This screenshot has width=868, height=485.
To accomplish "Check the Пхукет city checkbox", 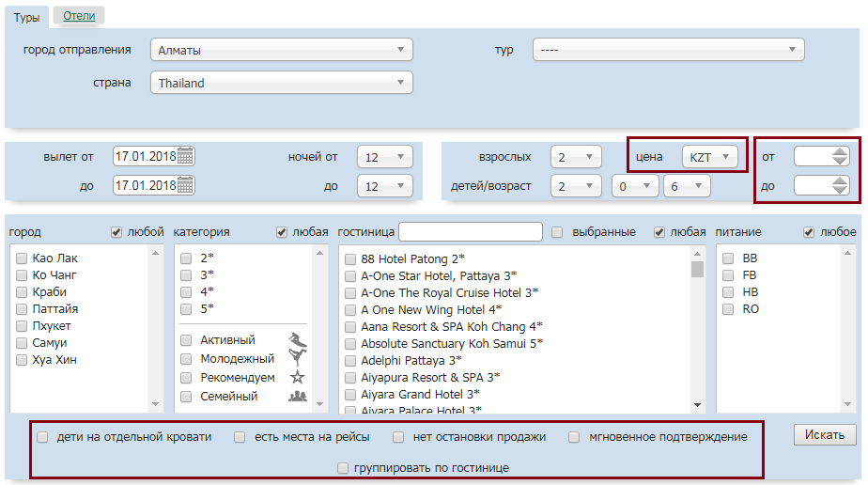I will pos(22,326).
